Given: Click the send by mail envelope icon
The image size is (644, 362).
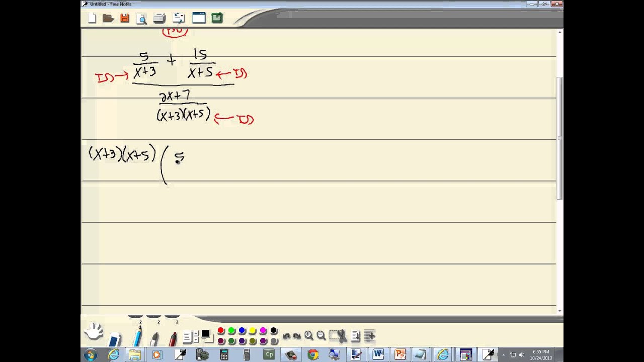Looking at the screenshot, I should (179, 19).
